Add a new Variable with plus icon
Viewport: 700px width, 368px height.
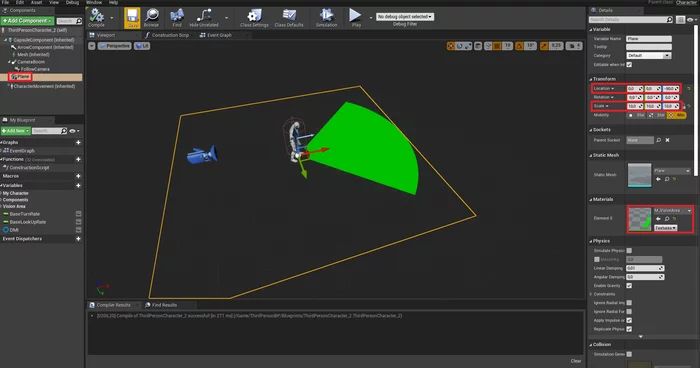tap(78, 185)
